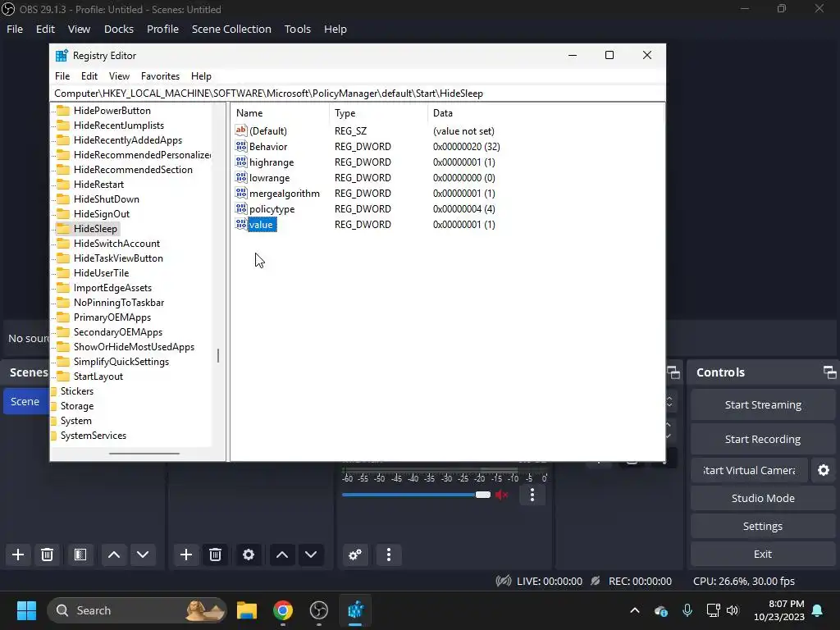Open OBS Docks menu

pyautogui.click(x=119, y=29)
